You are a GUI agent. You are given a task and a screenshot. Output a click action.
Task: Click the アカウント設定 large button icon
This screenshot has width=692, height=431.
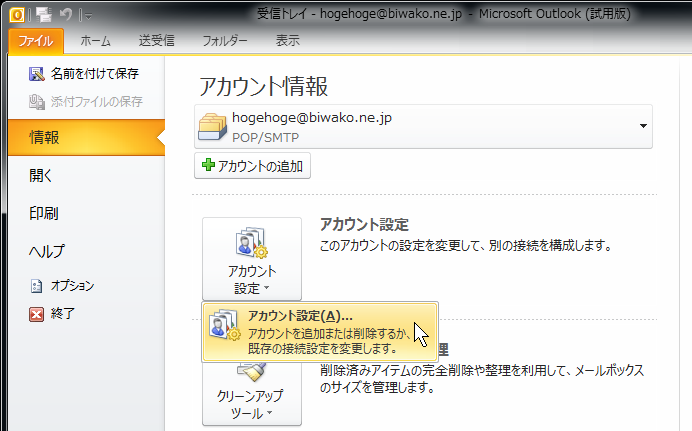pyautogui.click(x=252, y=242)
